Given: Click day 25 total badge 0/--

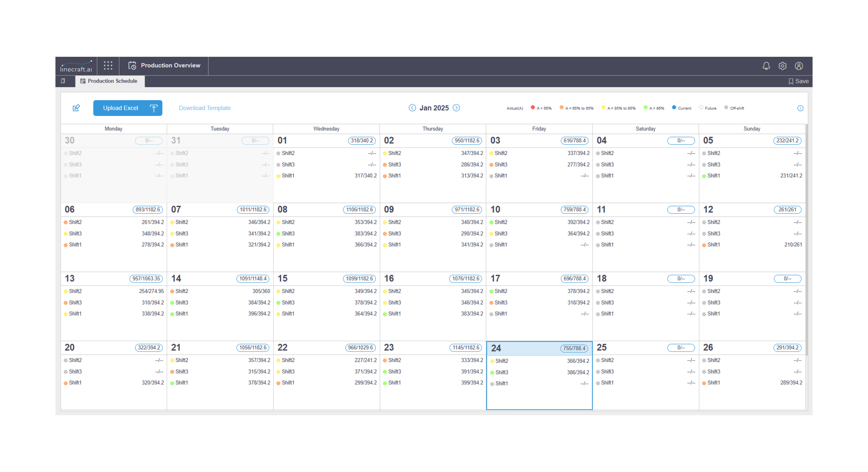Looking at the screenshot, I should (x=681, y=347).
